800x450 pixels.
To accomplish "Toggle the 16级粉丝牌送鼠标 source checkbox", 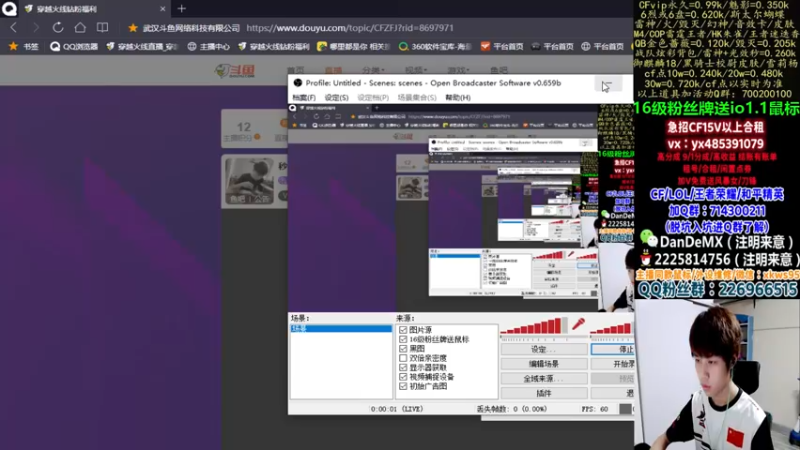I will tap(403, 339).
